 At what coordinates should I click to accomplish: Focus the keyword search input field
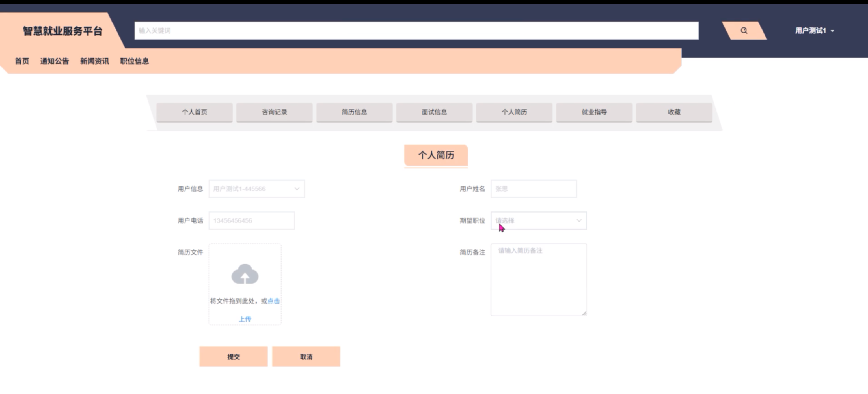click(416, 31)
